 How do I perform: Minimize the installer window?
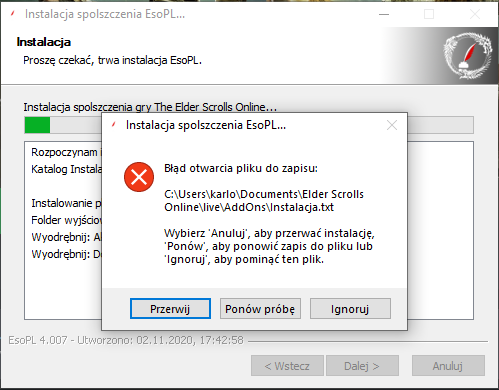click(x=384, y=14)
